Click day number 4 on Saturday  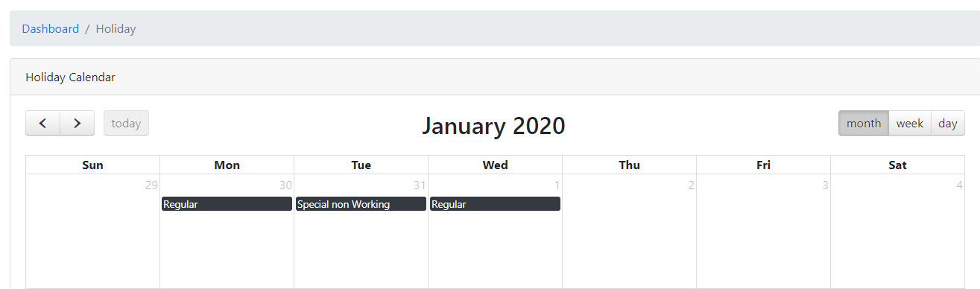pos(959,185)
